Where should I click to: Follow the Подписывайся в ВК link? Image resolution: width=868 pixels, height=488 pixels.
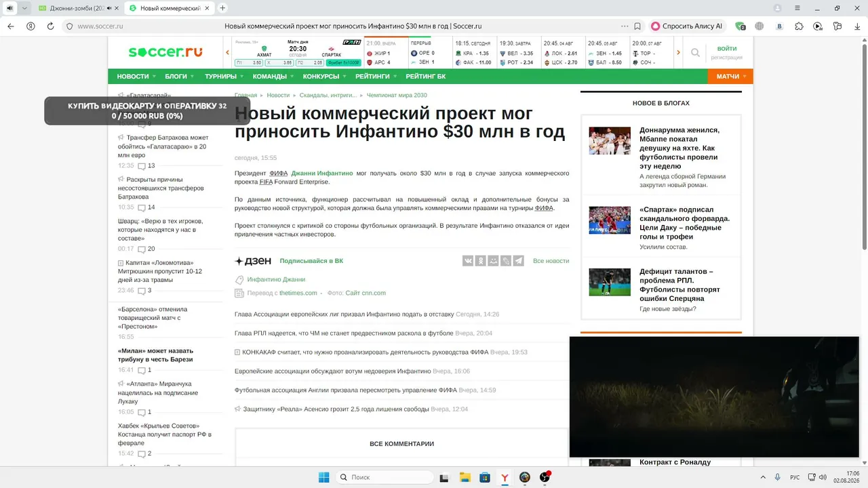311,261
